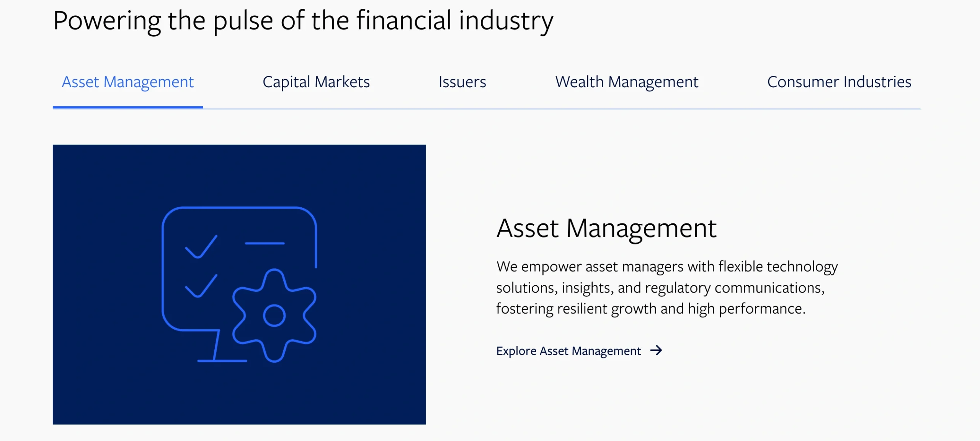The image size is (980, 441).
Task: Open the Asset Management tab
Action: pyautogui.click(x=127, y=82)
